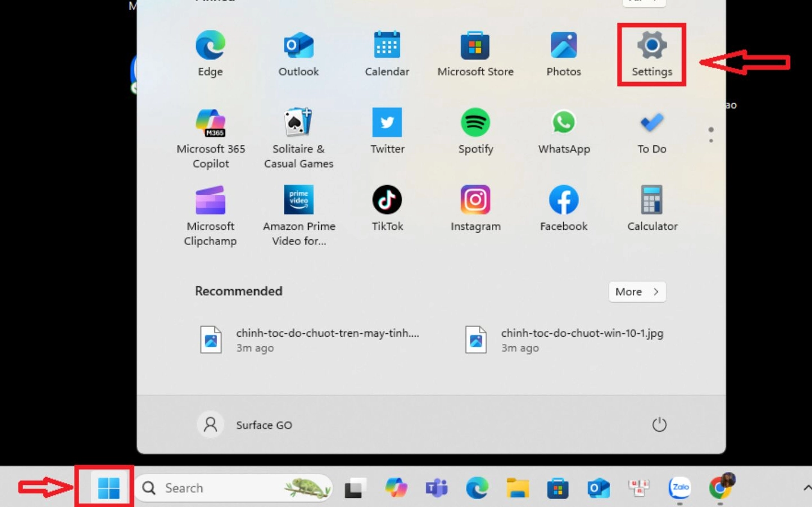Launch Solitaire & Casual Games

click(298, 130)
